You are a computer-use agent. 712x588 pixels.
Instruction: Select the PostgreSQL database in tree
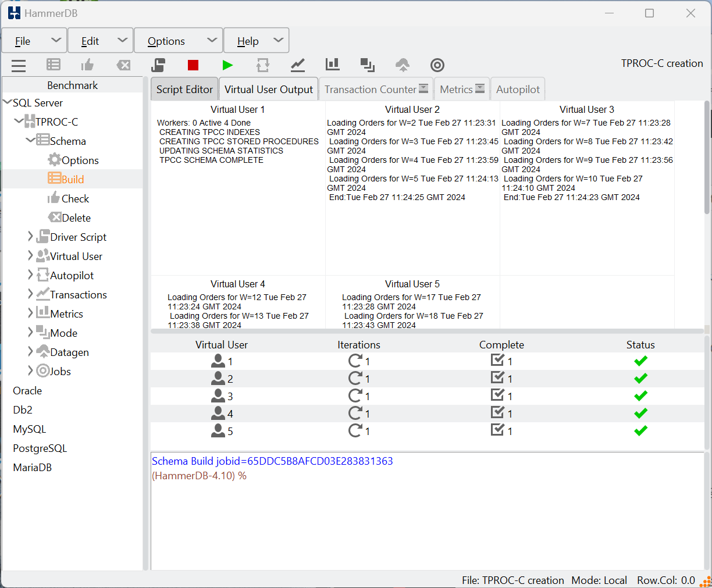coord(40,448)
